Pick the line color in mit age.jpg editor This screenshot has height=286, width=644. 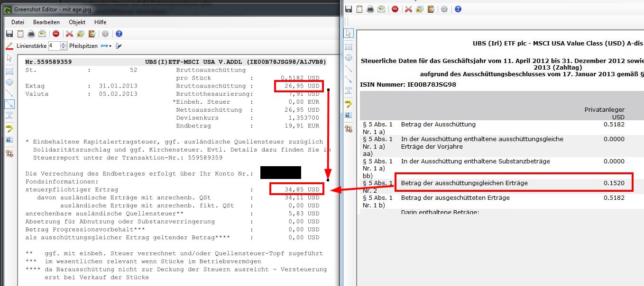tap(9, 46)
